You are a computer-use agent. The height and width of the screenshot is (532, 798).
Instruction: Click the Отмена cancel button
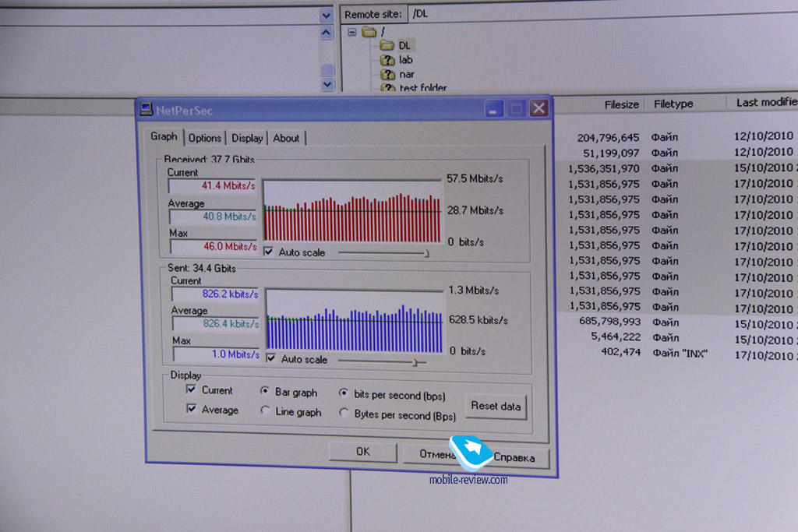point(436,453)
